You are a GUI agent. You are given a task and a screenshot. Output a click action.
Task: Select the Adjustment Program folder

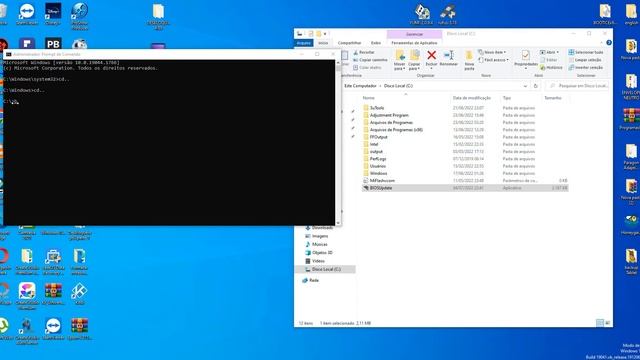(x=389, y=116)
